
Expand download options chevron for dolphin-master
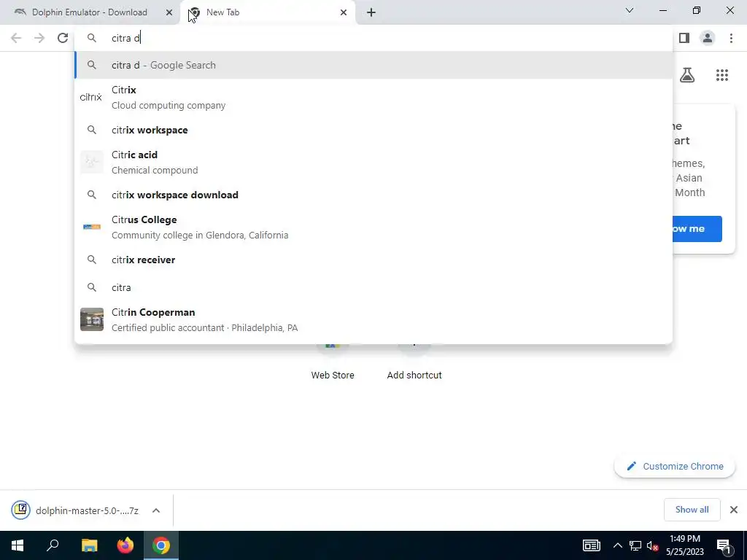[x=156, y=510]
